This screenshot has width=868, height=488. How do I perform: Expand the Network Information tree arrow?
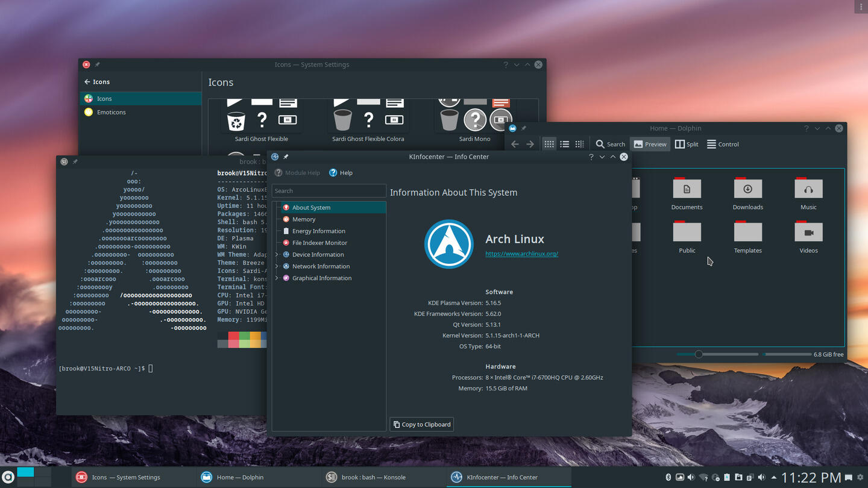click(x=277, y=266)
